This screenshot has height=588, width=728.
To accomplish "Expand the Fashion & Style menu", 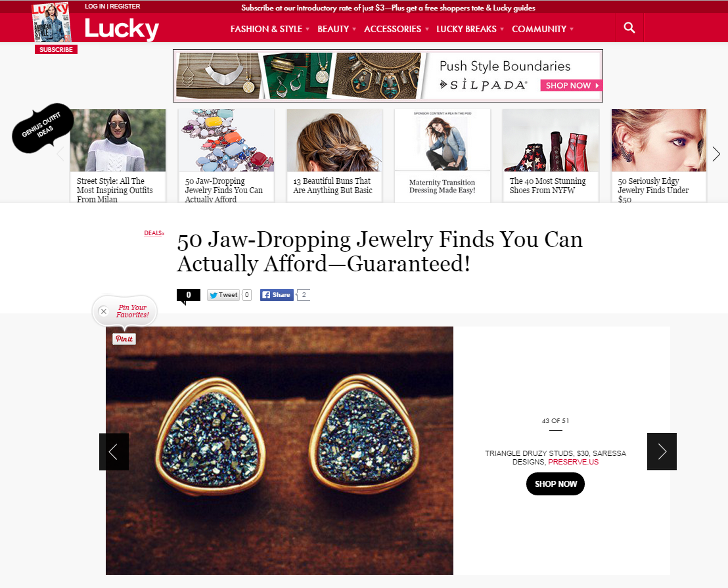I will click(x=270, y=29).
